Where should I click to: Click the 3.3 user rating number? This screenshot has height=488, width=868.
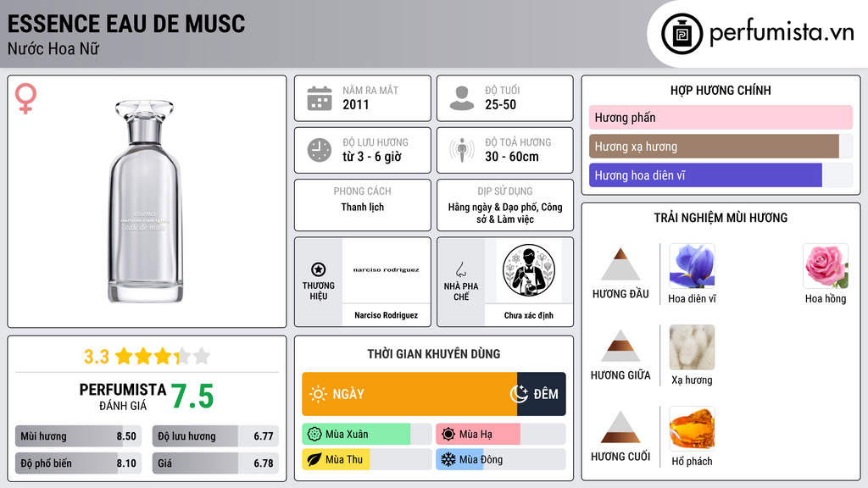pos(97,357)
